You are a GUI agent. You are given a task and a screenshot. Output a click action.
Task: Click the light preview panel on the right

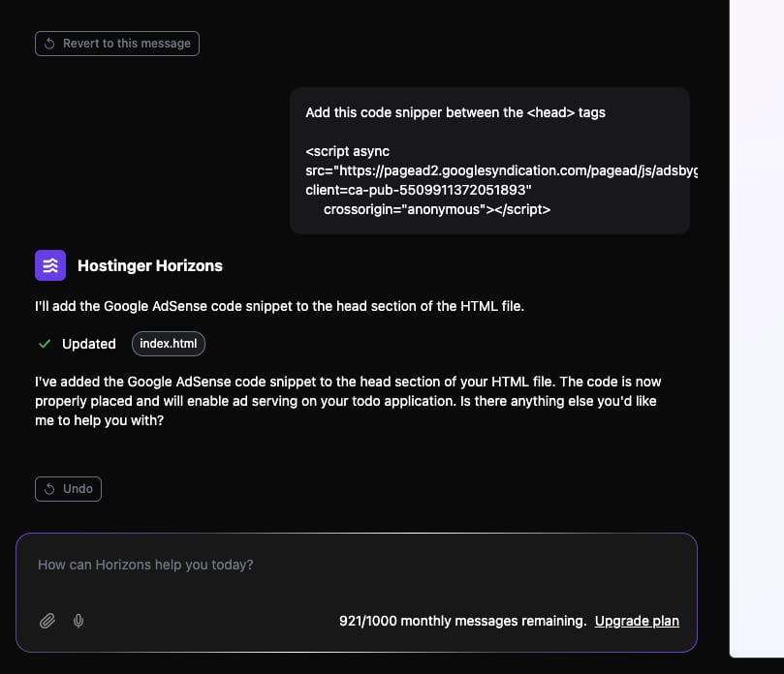[x=756, y=329]
